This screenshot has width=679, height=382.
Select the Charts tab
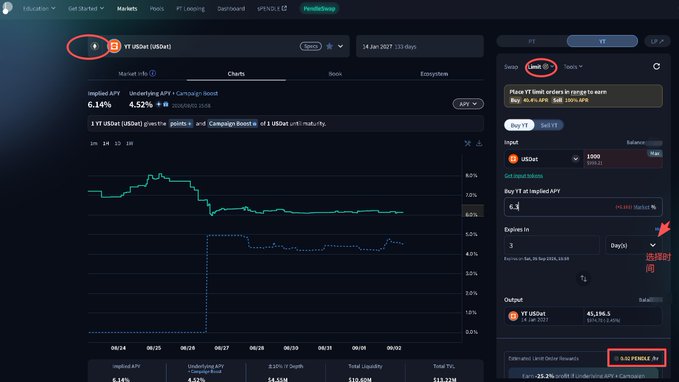pos(236,74)
